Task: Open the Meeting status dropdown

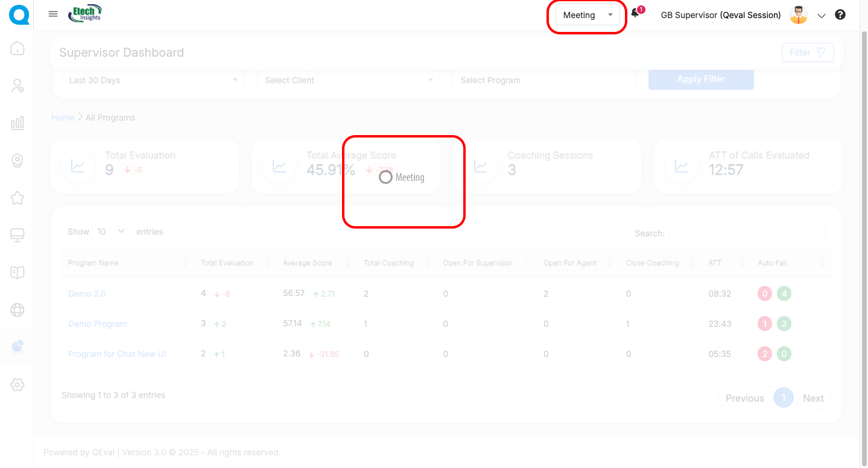Action: [588, 15]
